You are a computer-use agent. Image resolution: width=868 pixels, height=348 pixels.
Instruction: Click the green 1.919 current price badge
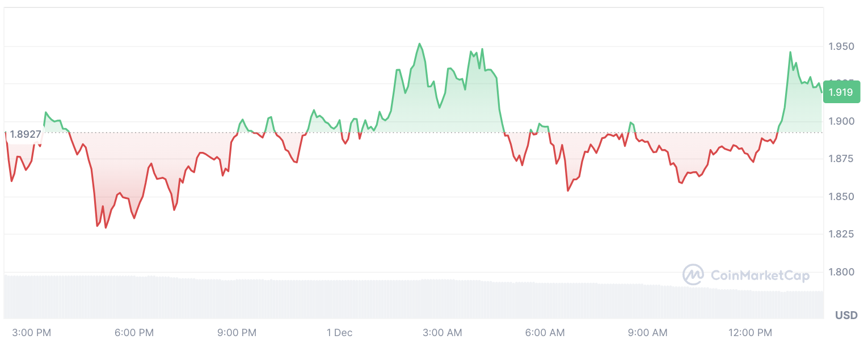pos(841,92)
